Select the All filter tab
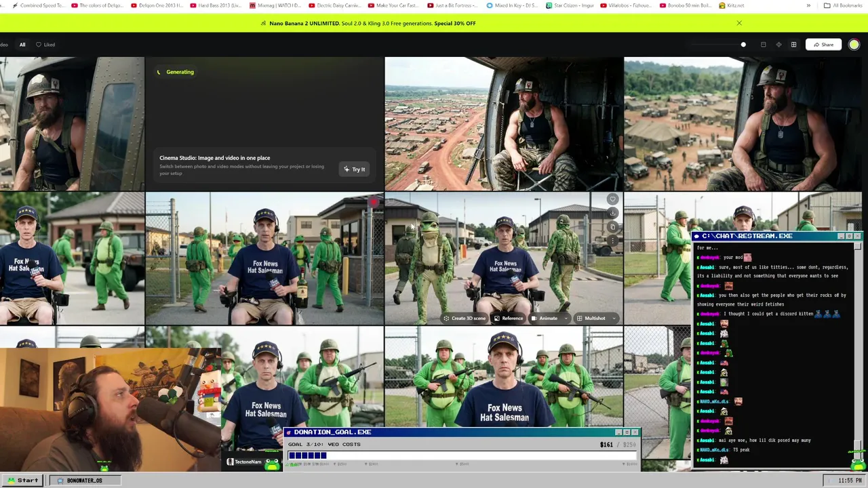868x488 pixels. pyautogui.click(x=22, y=45)
